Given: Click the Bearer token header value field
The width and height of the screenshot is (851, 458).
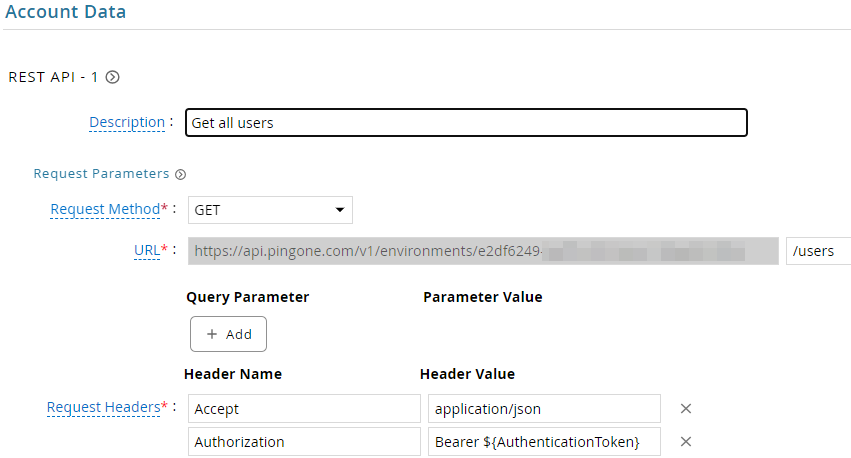Looking at the screenshot, I should 544,442.
